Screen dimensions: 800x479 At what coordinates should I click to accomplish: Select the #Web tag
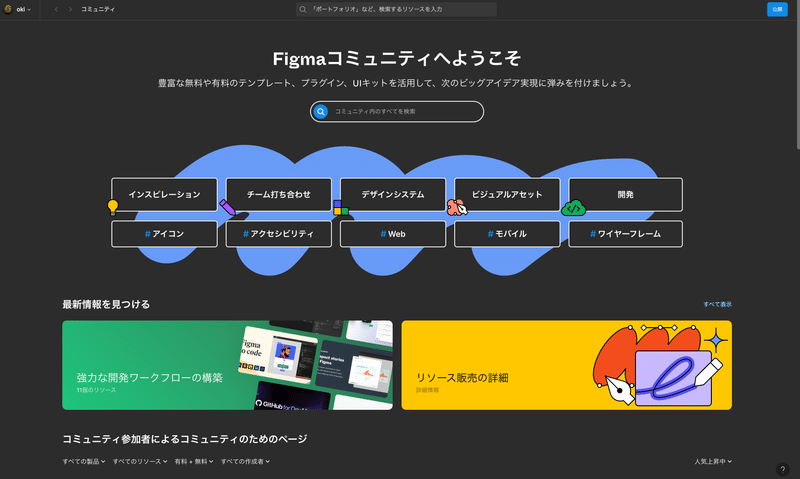point(393,234)
